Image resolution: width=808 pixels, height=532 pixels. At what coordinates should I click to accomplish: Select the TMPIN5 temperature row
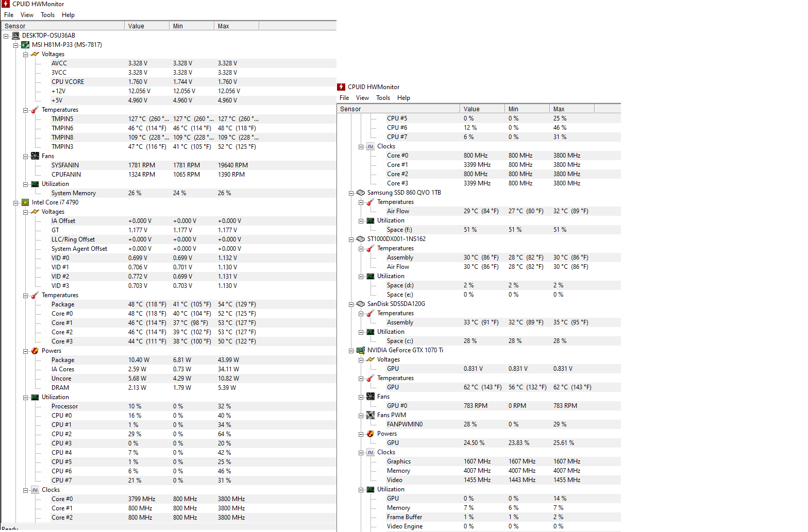pos(169,119)
